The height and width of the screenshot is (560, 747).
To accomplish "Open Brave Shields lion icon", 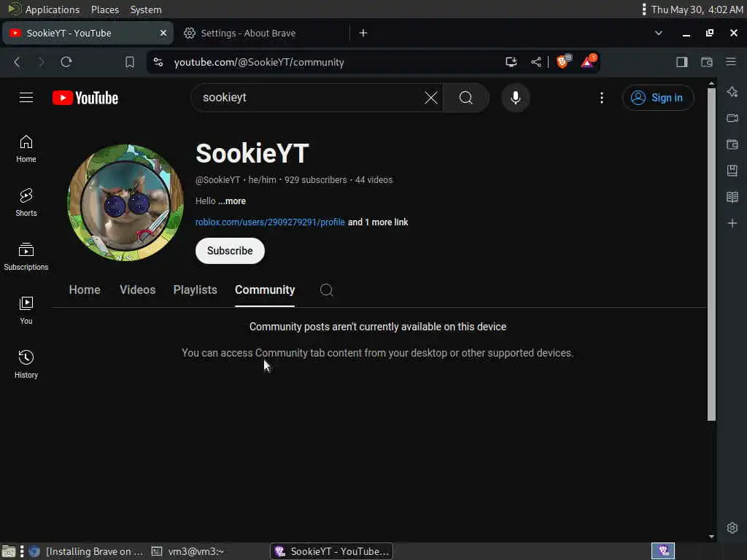I will (562, 61).
